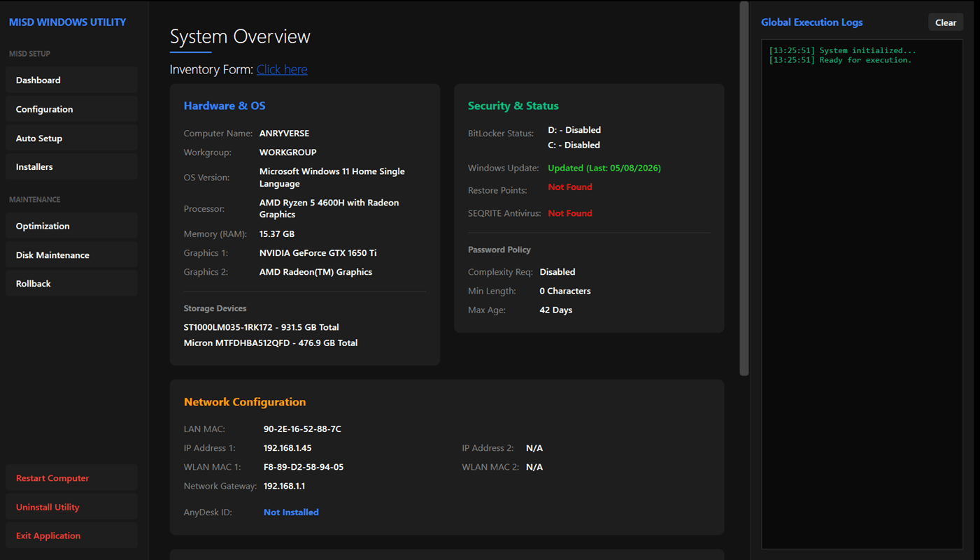
Task: Click the Complexity Req 'Disabled' value
Action: pos(558,272)
